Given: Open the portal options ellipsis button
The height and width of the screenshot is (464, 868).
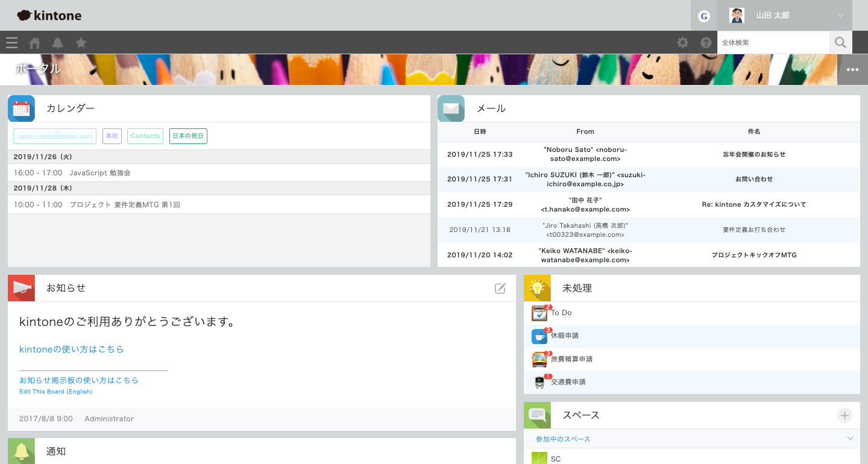Looking at the screenshot, I should [852, 70].
